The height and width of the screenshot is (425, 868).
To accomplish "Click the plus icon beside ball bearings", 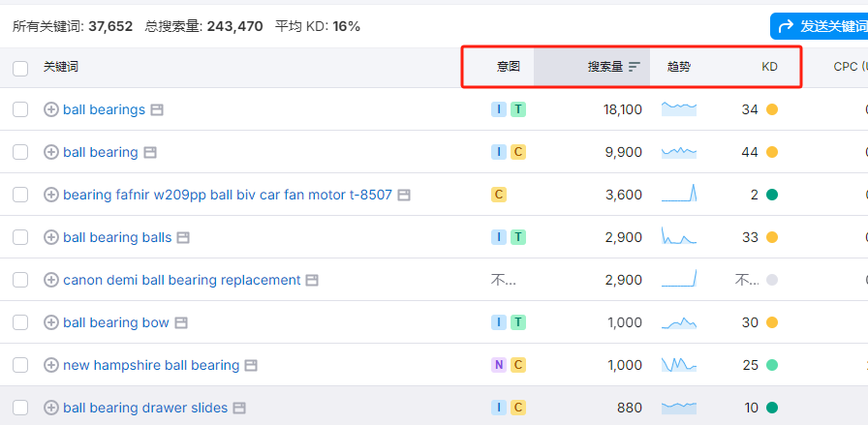I will (x=51, y=109).
